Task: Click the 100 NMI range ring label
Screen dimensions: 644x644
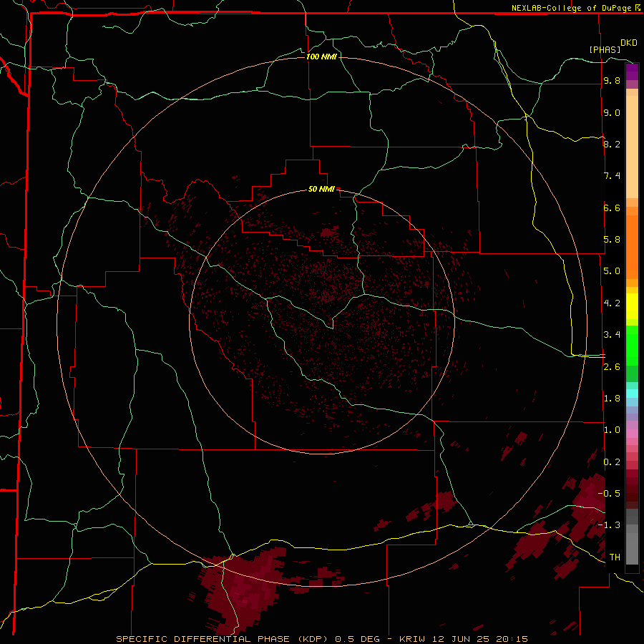Action: [x=321, y=57]
